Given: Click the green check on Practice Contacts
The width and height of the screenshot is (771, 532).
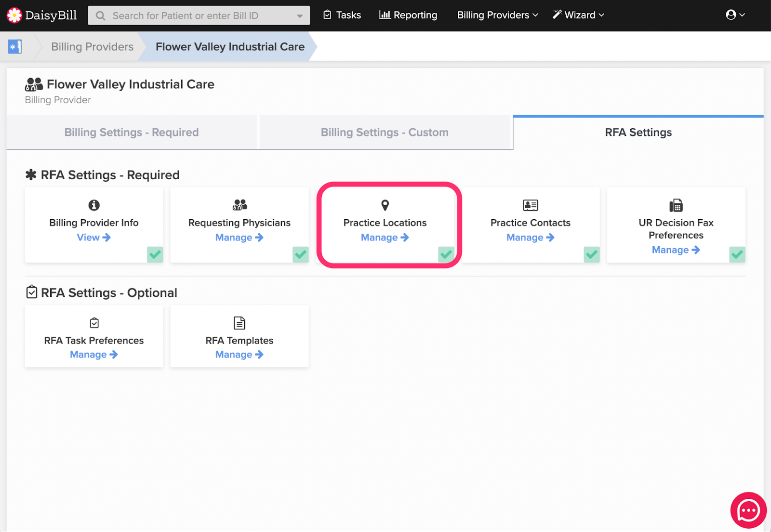Looking at the screenshot, I should tap(592, 254).
